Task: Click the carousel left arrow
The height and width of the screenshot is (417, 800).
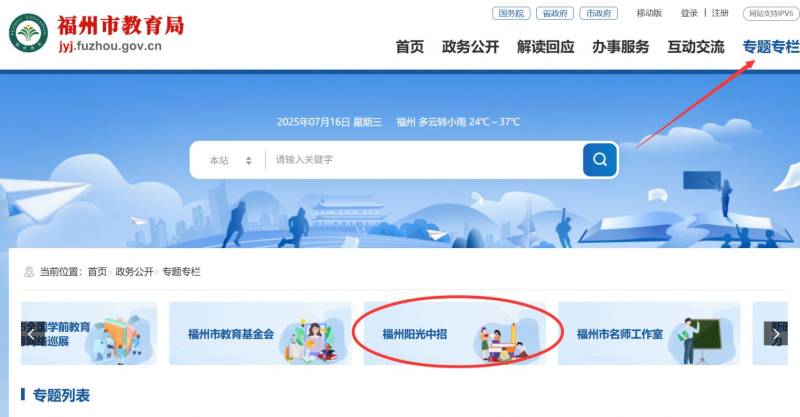Action: [31, 334]
